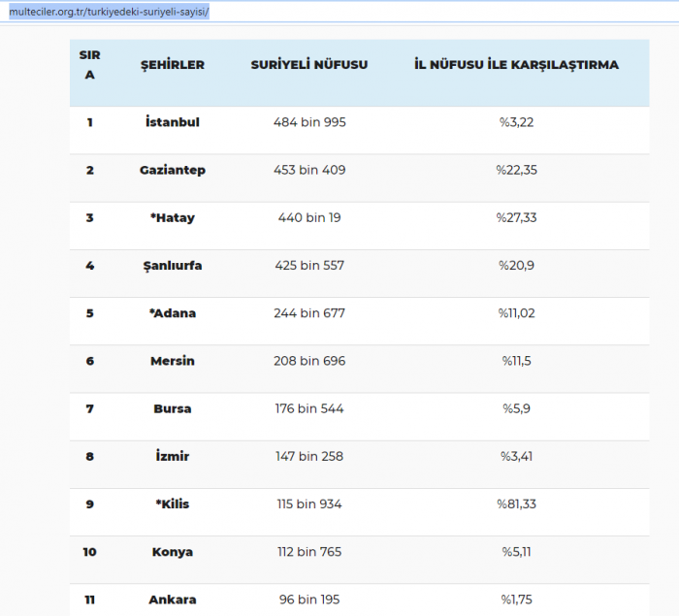Viewport: 679px width, 616px height.
Task: Click population value 208 bin 696
Action: (309, 361)
